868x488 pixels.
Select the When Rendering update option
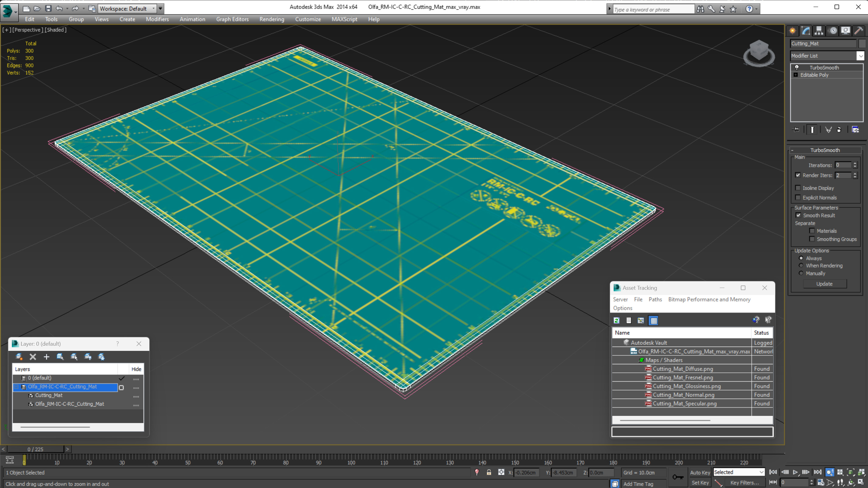[801, 265]
